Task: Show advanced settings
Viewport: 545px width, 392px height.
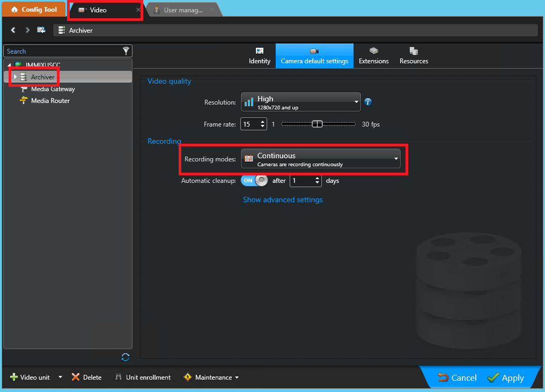Action: pyautogui.click(x=283, y=199)
